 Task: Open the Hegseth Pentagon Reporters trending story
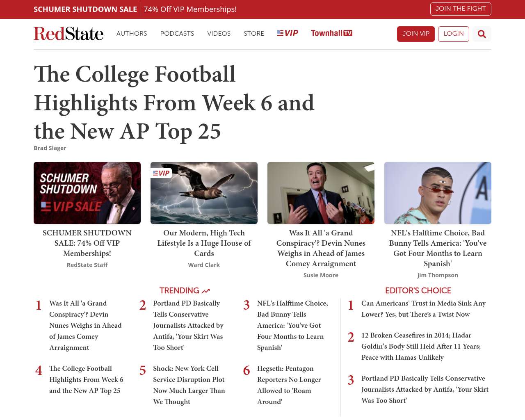(x=289, y=385)
